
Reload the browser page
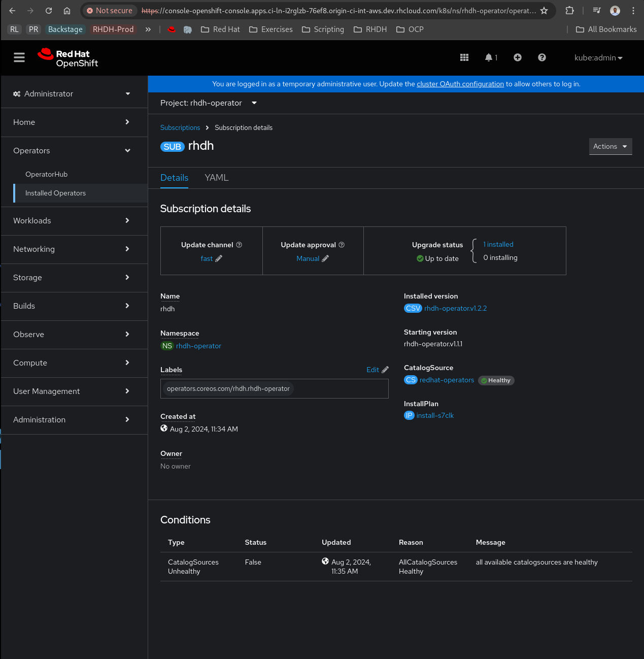click(49, 11)
